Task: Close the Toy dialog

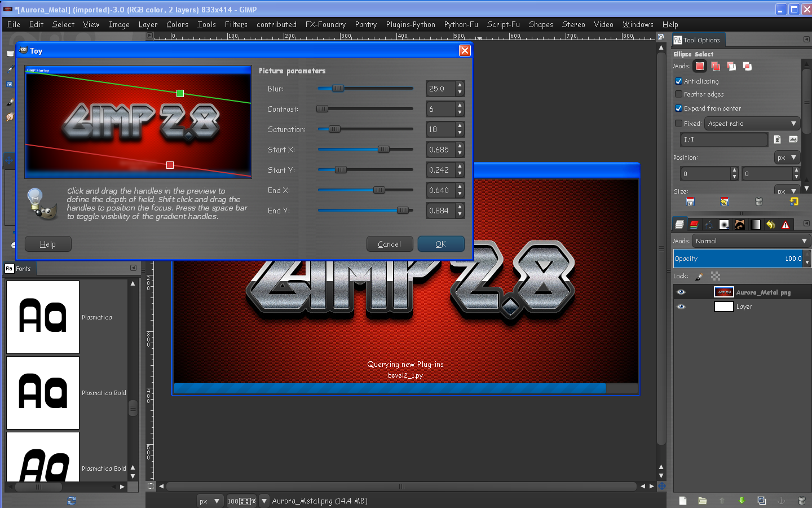Action: click(465, 51)
